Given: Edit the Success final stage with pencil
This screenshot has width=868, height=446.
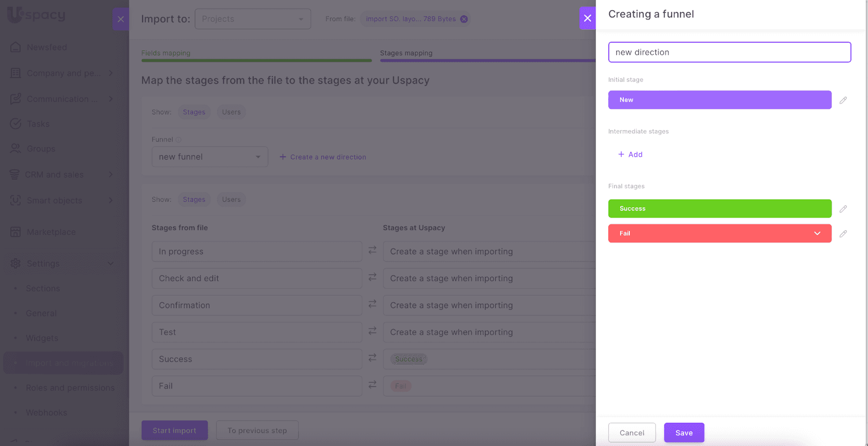Looking at the screenshot, I should click(x=843, y=209).
